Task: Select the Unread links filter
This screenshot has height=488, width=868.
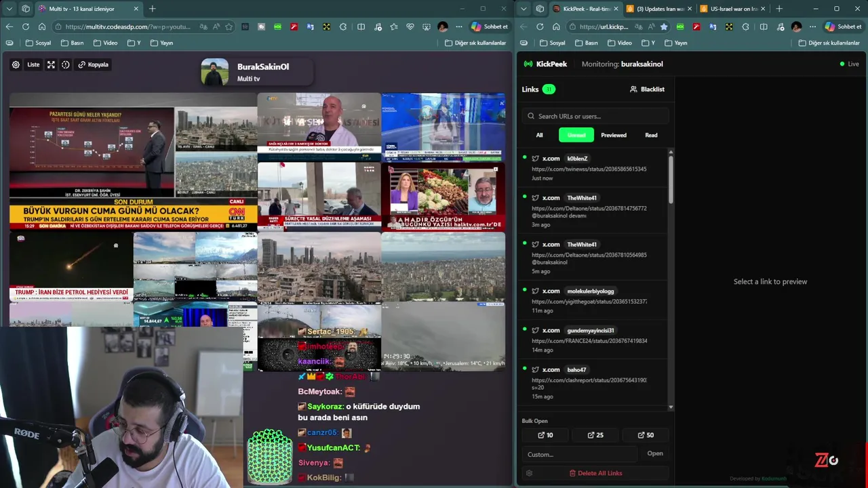Action: pos(576,135)
